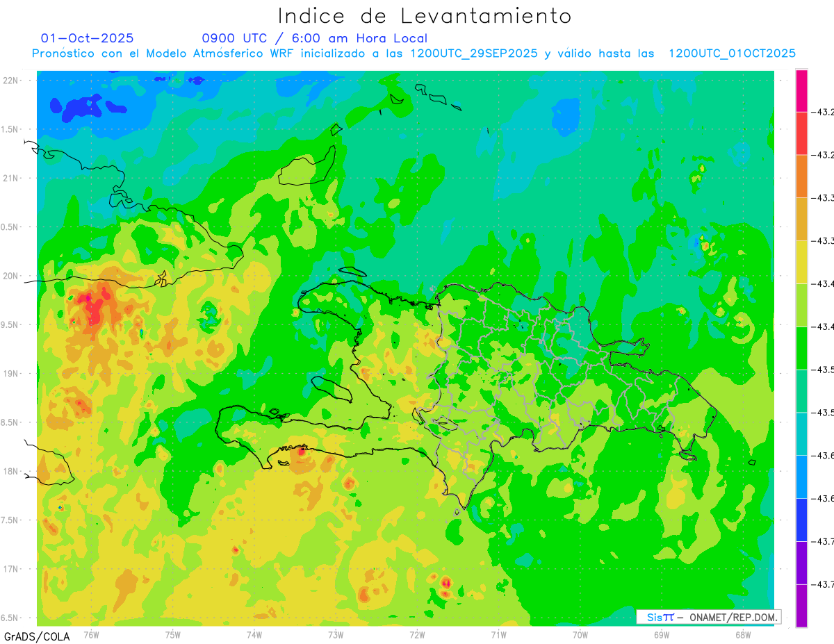Click the valid-until time '1200UTC_01OCT2025'
This screenshot has height=644, width=834.
click(732, 53)
